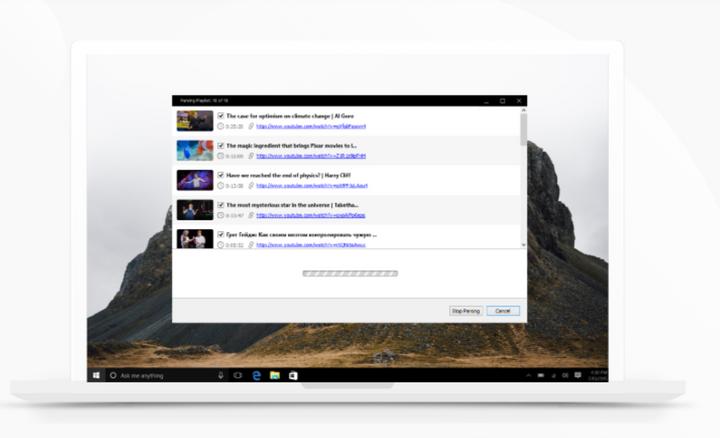
Task: Launch Microsoft Edge from the taskbar
Action: 257,375
